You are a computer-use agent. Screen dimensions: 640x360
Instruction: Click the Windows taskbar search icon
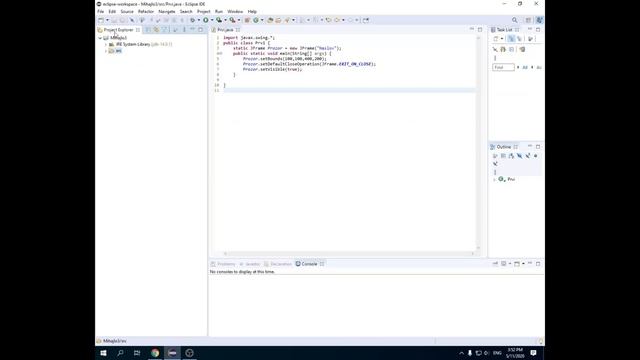[x=120, y=353]
